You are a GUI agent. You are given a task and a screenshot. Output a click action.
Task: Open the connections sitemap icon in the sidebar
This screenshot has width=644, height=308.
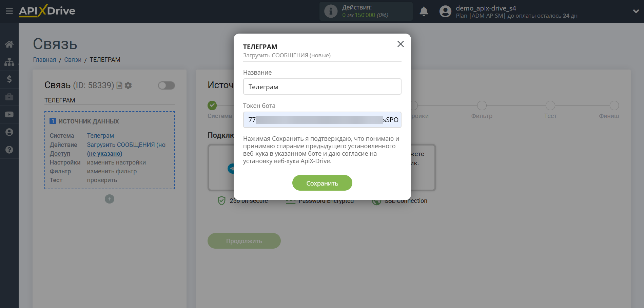(9, 62)
